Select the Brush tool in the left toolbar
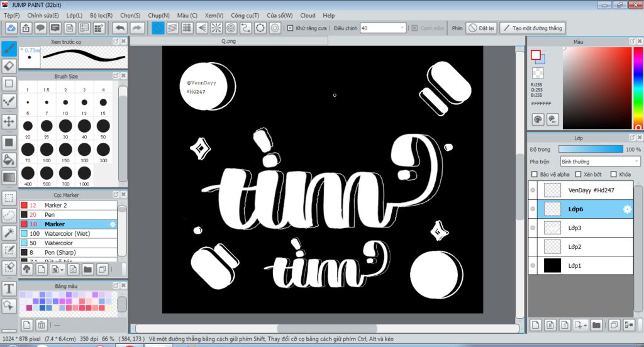 coord(9,48)
